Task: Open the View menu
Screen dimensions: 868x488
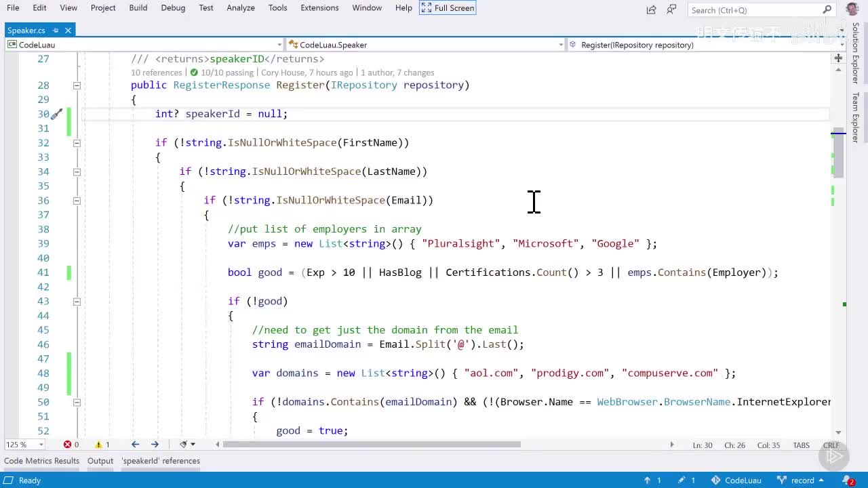Action: (68, 7)
